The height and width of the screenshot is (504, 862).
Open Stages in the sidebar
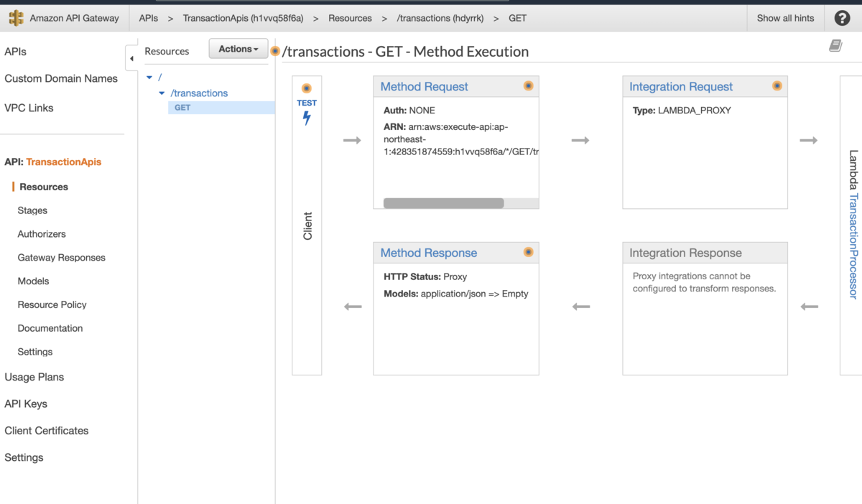32,210
